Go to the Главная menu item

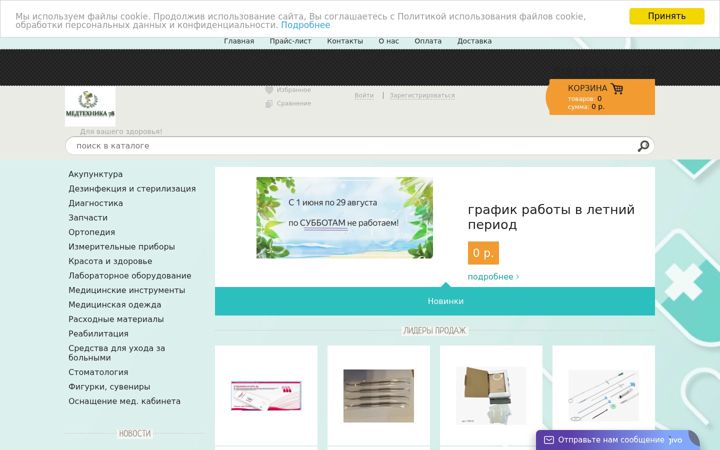[239, 41]
